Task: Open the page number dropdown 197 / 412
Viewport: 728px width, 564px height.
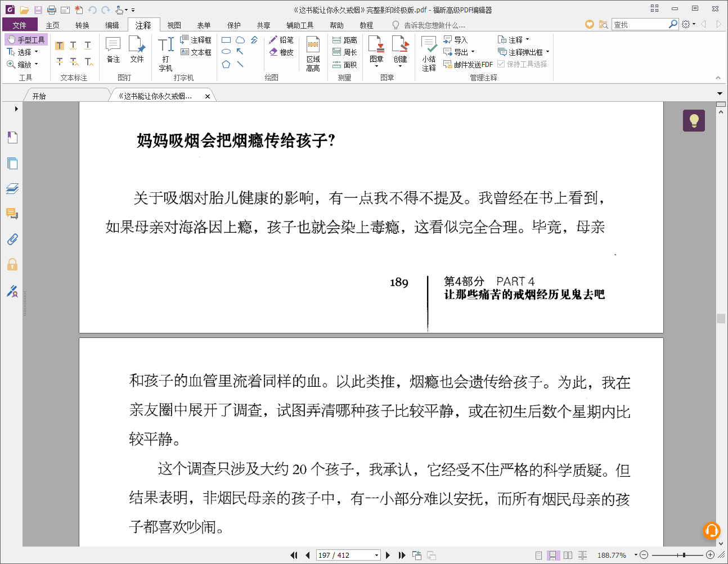Action: click(376, 555)
